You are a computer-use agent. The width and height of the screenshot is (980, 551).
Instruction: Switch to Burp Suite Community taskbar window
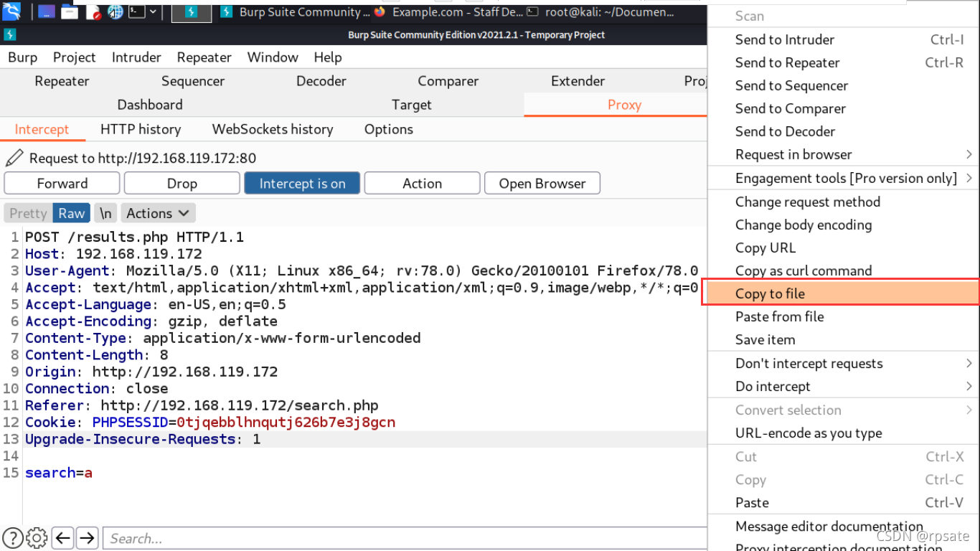tap(294, 11)
